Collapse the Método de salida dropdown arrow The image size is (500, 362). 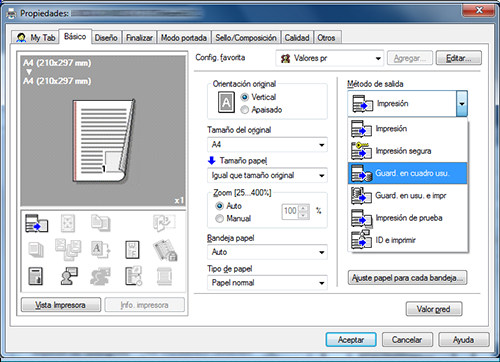[462, 104]
